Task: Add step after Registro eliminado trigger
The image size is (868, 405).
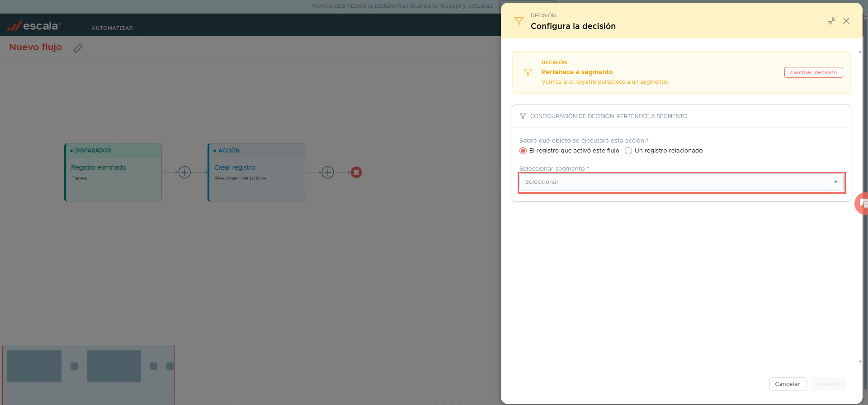Action: click(184, 172)
